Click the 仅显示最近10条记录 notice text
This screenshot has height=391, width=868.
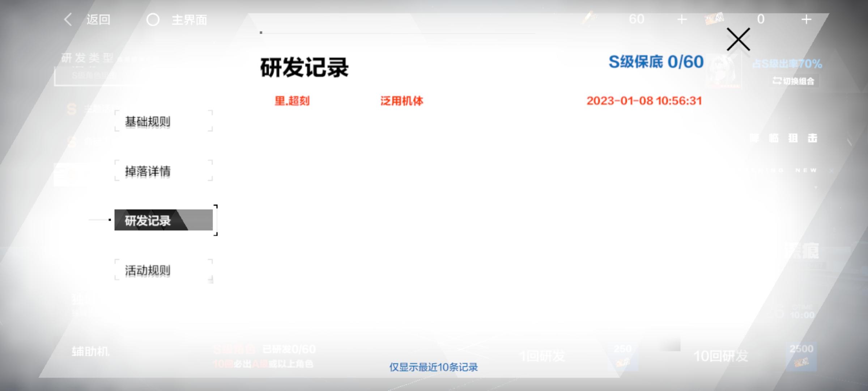click(x=433, y=367)
